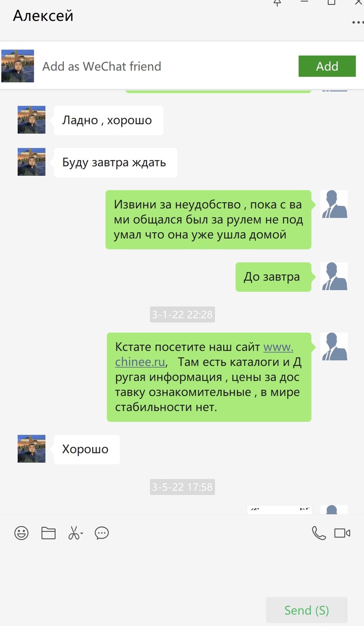
Task: Click the message typing area
Action: click(x=182, y=569)
